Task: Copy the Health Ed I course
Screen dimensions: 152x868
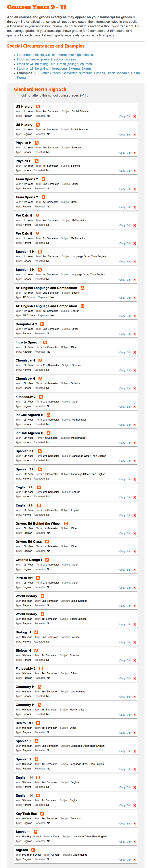Action: pyautogui.click(x=122, y=733)
